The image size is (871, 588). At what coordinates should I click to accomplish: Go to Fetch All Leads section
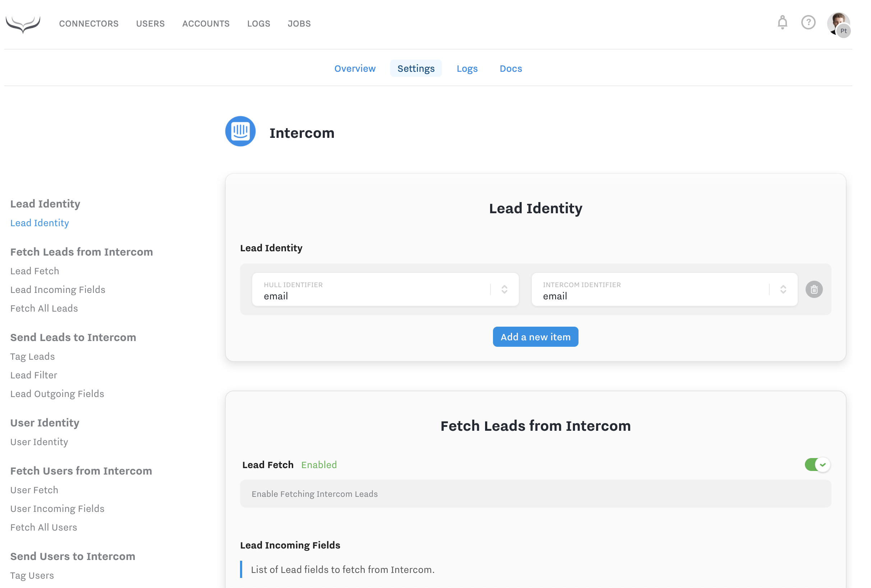coord(44,309)
